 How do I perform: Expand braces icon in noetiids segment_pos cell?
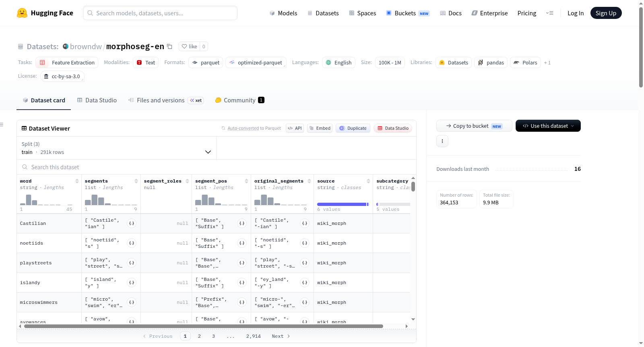242,243
